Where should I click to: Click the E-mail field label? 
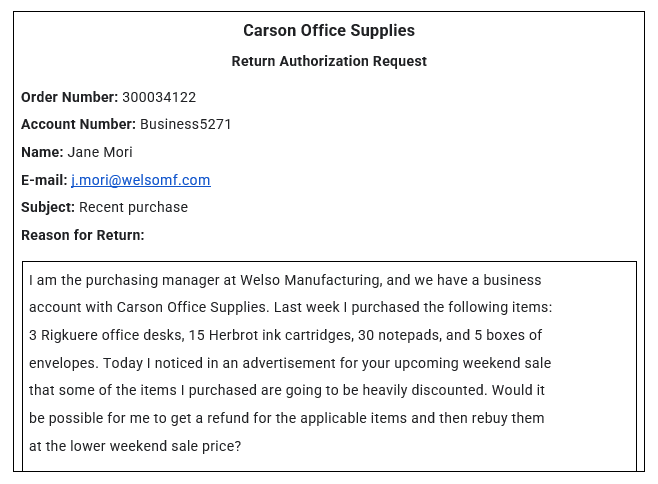point(44,180)
